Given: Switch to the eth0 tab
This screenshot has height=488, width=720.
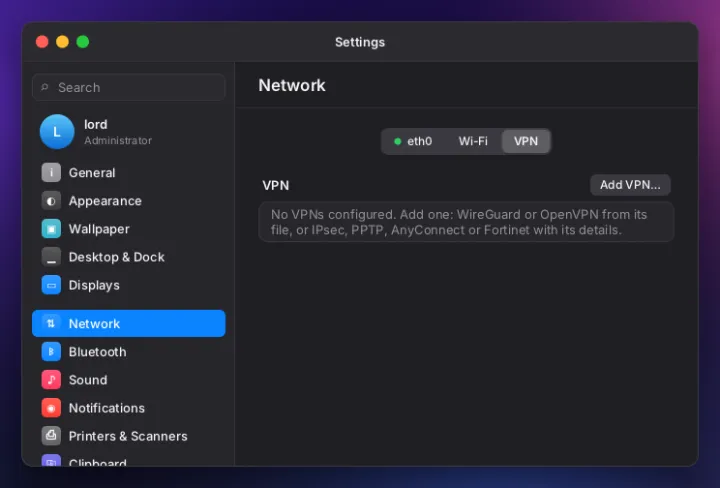Looking at the screenshot, I should [413, 141].
